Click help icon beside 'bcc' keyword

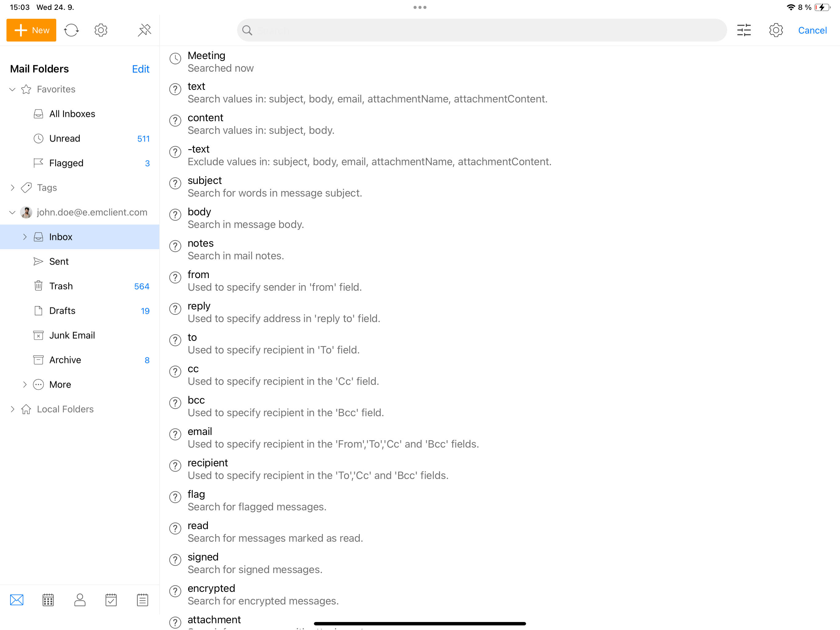[x=175, y=403]
